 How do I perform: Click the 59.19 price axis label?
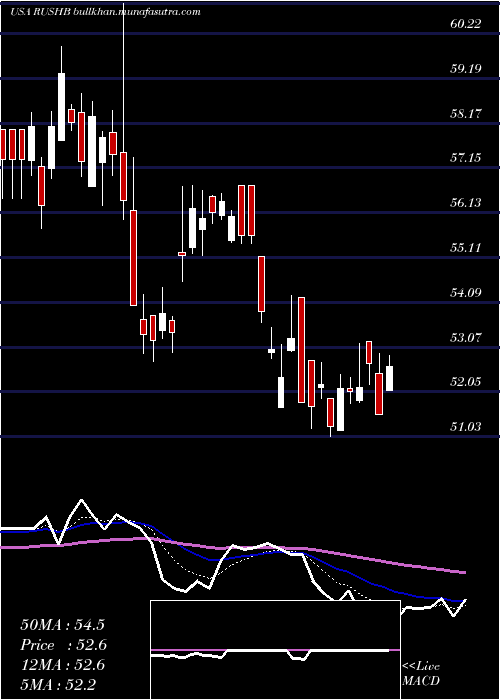point(466,69)
